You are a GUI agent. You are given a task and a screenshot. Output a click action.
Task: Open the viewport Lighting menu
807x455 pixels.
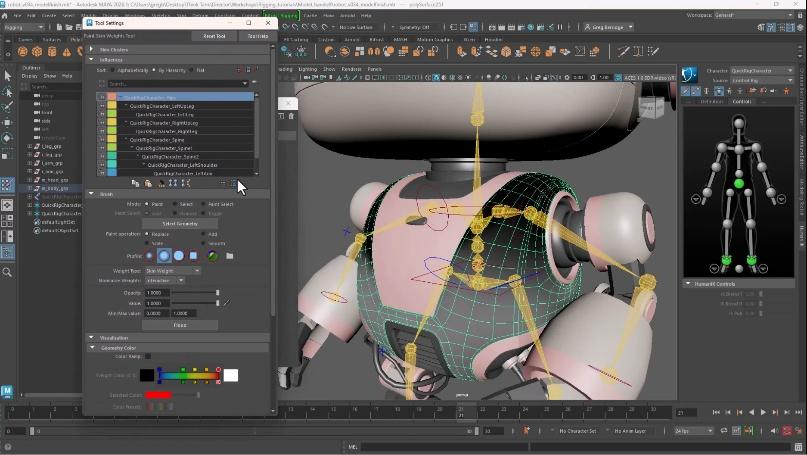pyautogui.click(x=308, y=69)
